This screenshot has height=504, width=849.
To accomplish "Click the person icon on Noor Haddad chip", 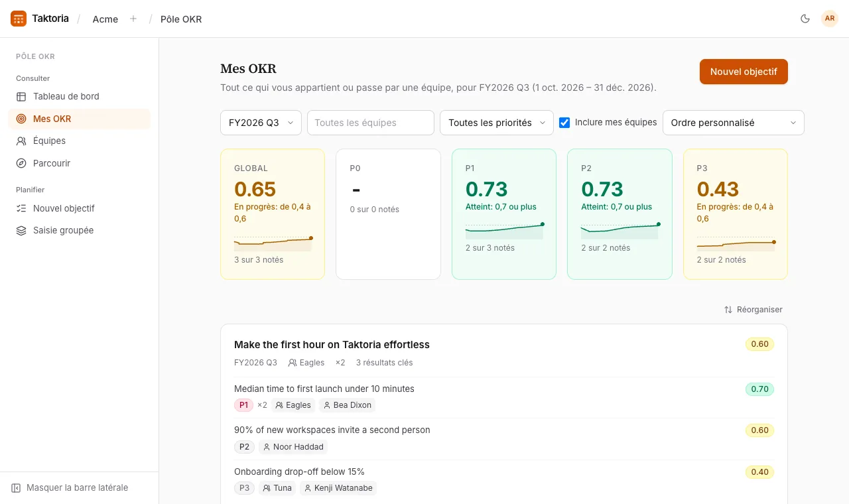I will click(x=267, y=447).
